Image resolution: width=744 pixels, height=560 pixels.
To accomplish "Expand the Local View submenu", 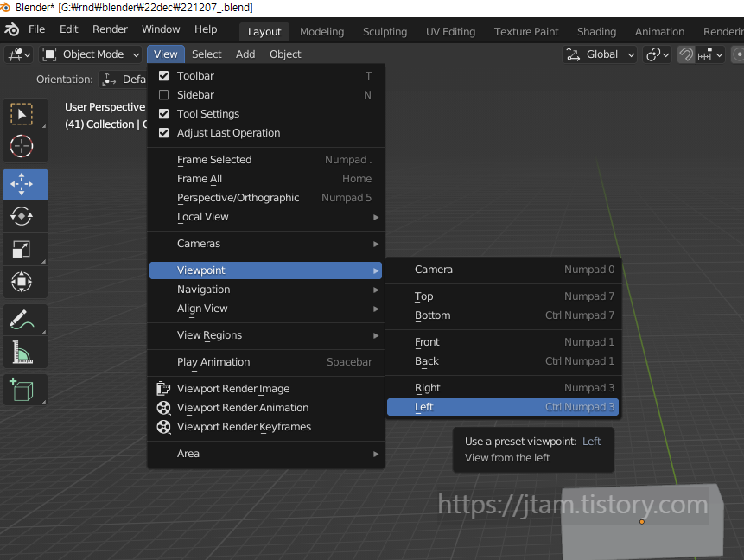I will (x=266, y=217).
